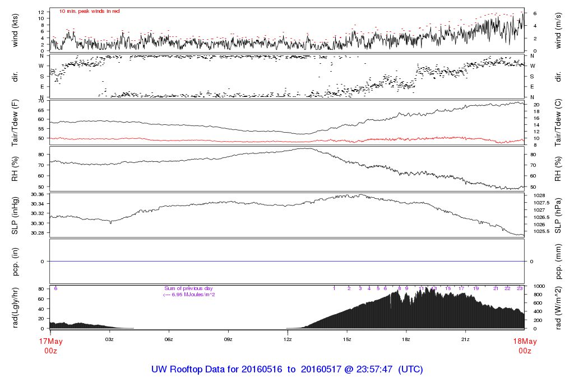
Task: Click the purple hour label "23"
Action: click(520, 288)
